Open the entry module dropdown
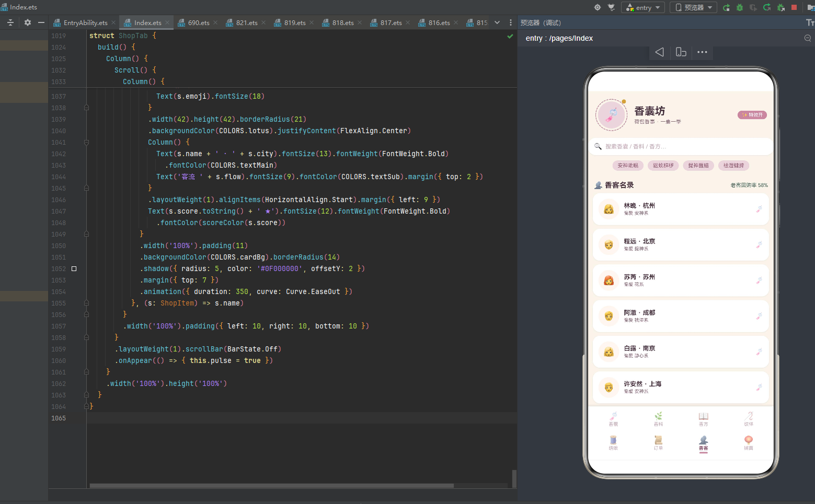 (643, 7)
